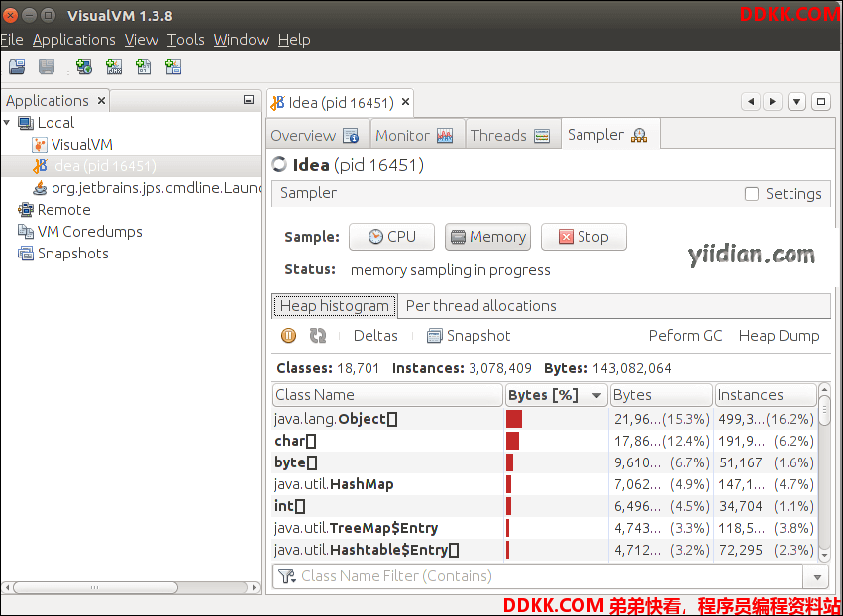Image resolution: width=843 pixels, height=616 pixels.
Task: Open the File menu
Action: coord(11,40)
